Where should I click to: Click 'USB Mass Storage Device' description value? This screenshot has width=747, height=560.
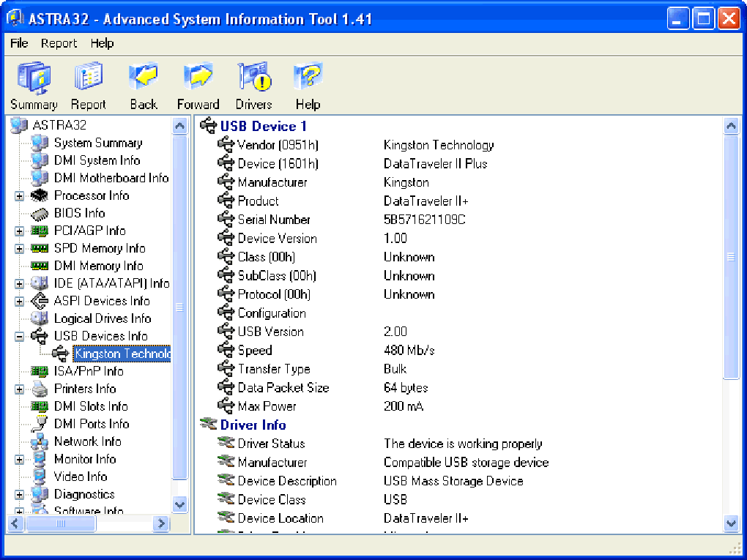[x=453, y=481]
